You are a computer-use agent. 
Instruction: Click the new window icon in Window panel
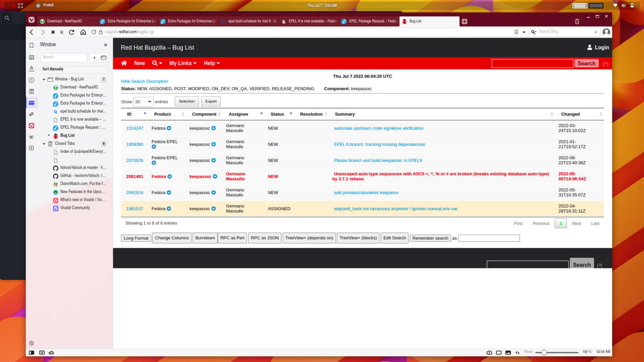point(104,58)
